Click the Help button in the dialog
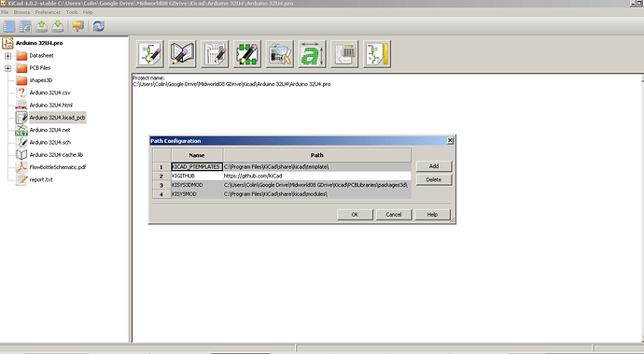 coord(432,215)
